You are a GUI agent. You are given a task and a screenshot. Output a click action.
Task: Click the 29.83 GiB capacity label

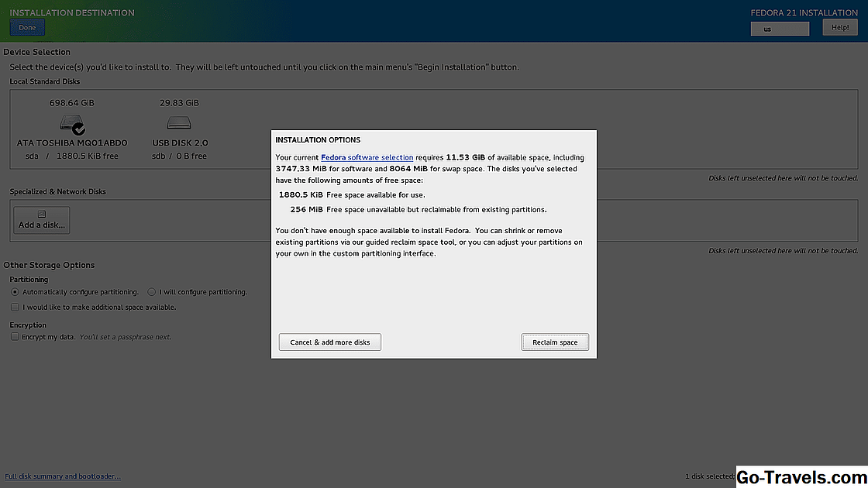(x=179, y=102)
